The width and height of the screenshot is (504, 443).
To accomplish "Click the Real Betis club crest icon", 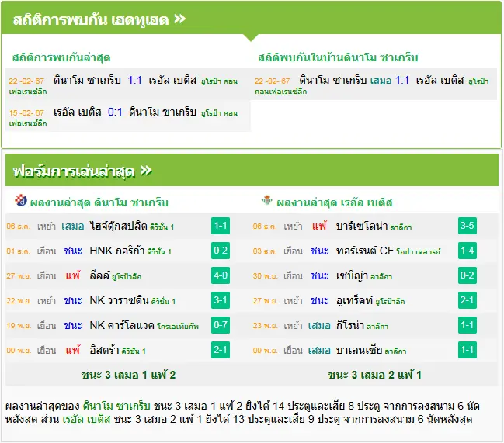I will [266, 200].
